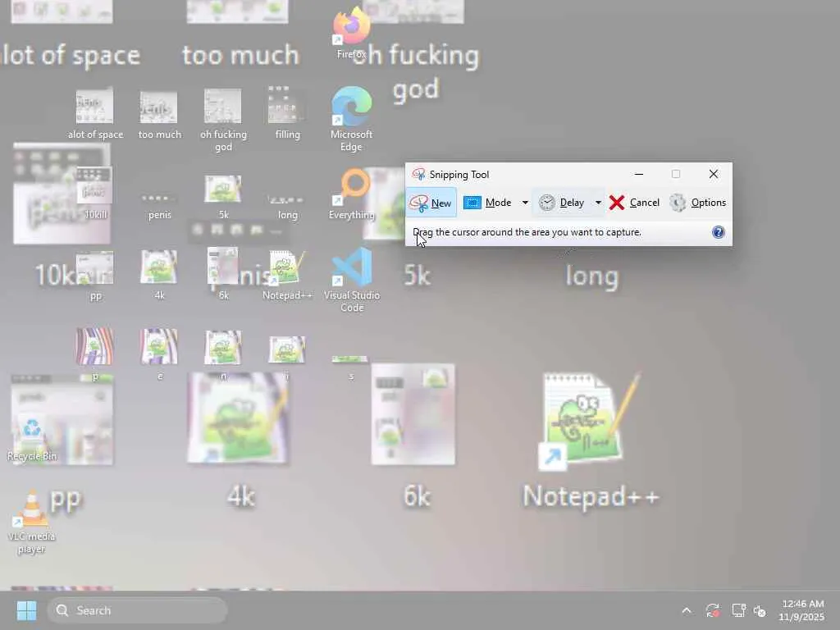Minimize the Snipping Tool window
This screenshot has height=630, width=840.
(x=638, y=174)
